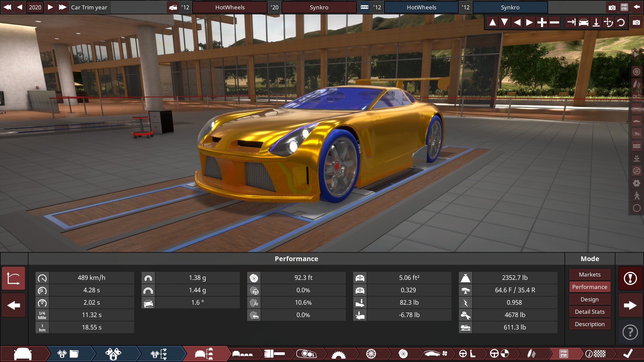Step trim year forward one year

tap(50, 7)
